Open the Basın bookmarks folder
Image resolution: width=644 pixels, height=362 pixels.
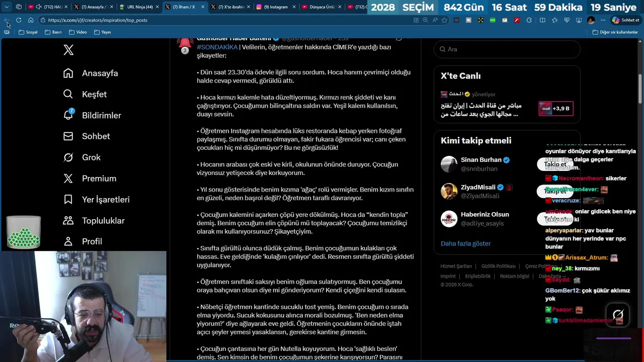[53, 32]
